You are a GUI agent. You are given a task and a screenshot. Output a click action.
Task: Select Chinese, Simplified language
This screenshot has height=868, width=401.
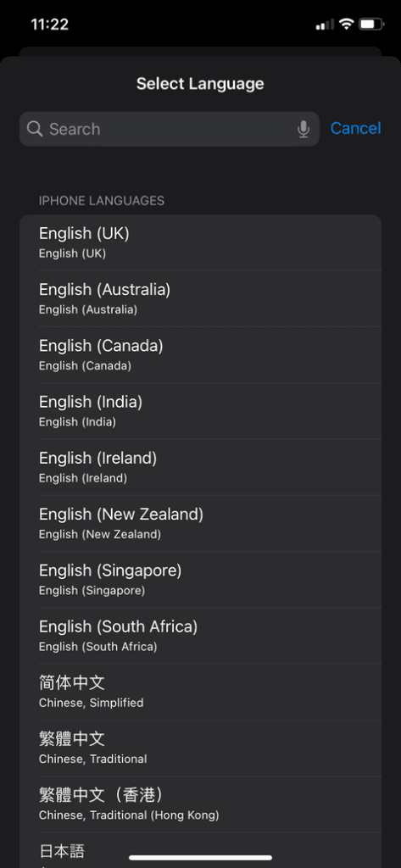coord(200,692)
